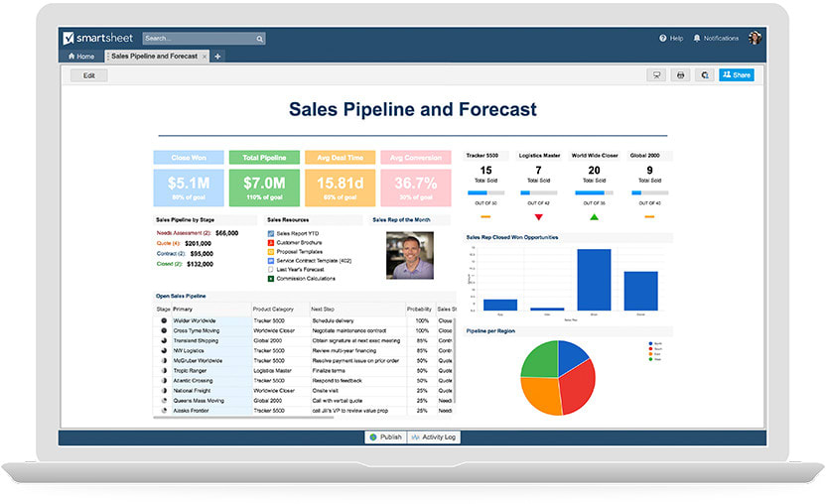
Task: Open the Sales Report YTD link
Action: click(x=297, y=233)
